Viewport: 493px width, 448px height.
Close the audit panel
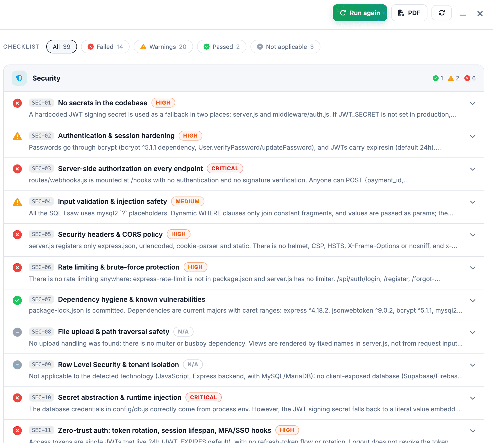(x=480, y=14)
